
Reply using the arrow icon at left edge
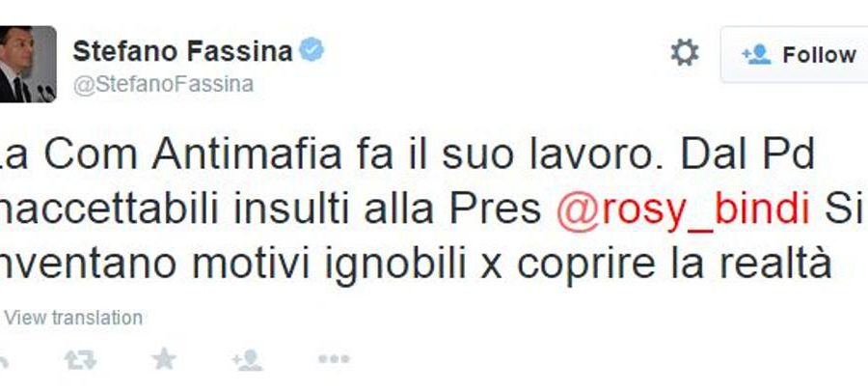[x=3, y=361]
